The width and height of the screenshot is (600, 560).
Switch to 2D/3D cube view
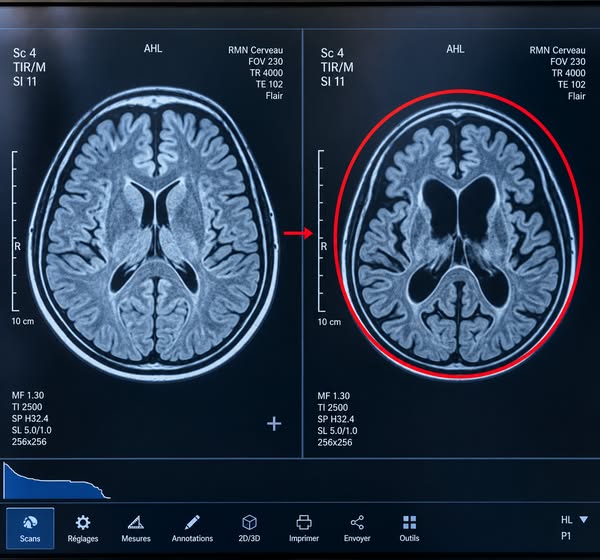click(249, 529)
